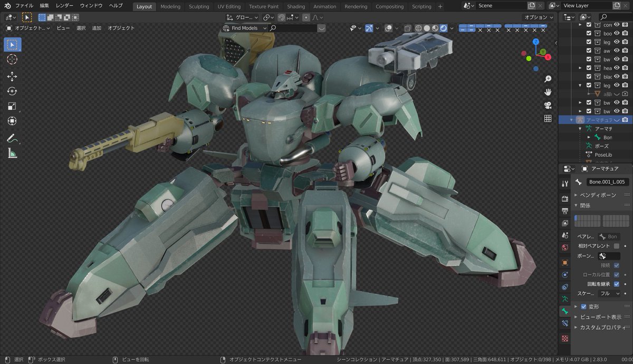Toggle camera view icon

[548, 105]
